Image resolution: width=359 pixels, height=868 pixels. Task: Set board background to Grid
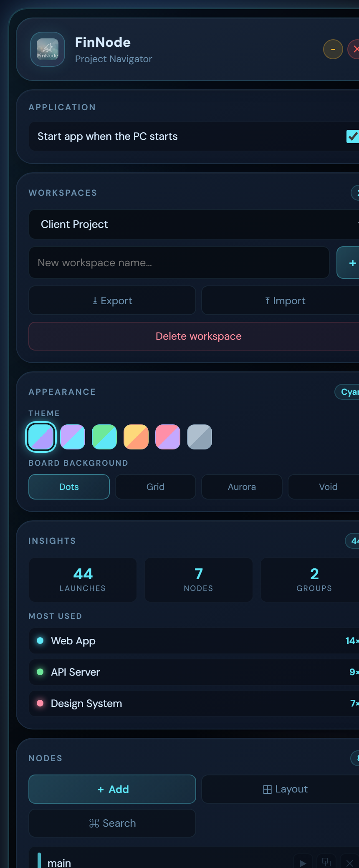[x=155, y=487]
